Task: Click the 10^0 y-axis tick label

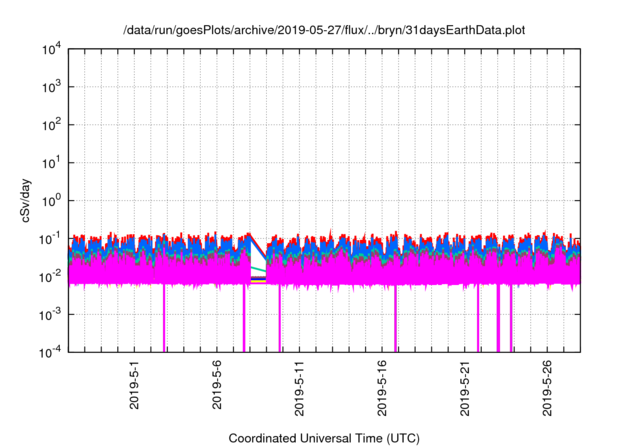Action: [x=52, y=201]
